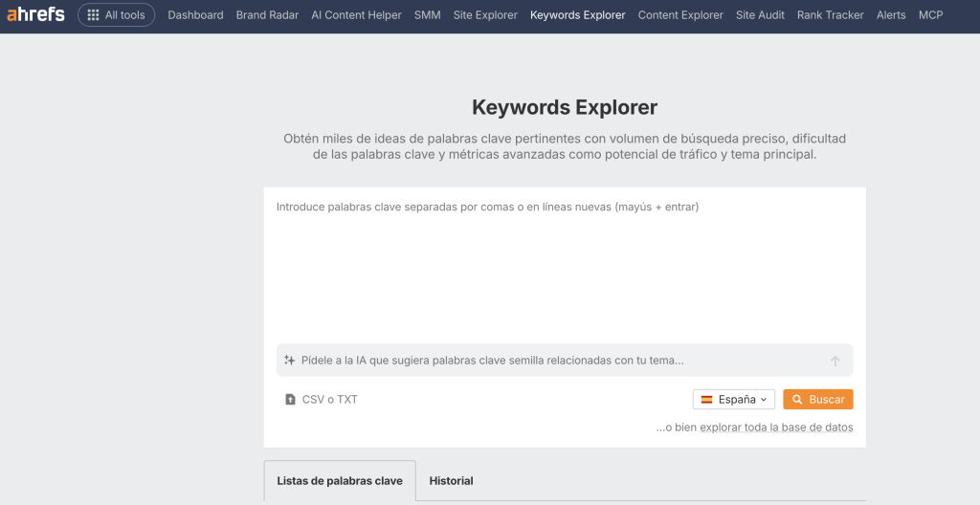
Task: Open Alerts
Action: pyautogui.click(x=891, y=15)
